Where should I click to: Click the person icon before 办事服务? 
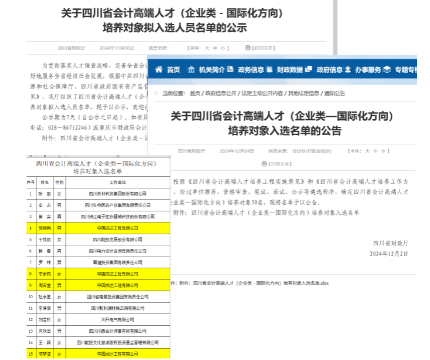click(348, 69)
